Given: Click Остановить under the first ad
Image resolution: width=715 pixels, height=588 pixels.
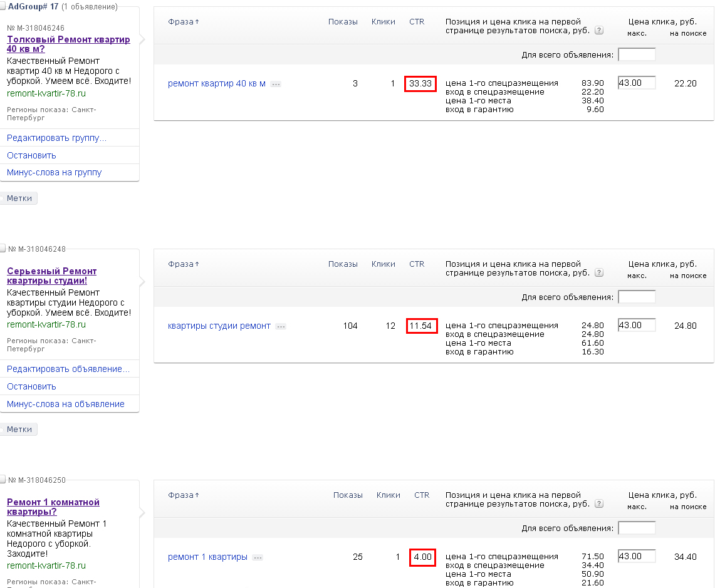Looking at the screenshot, I should [31, 155].
